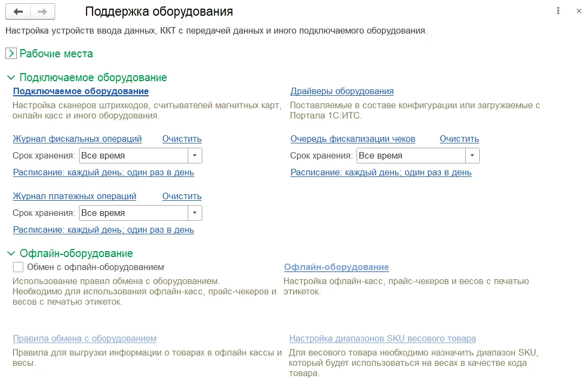Open Очередь фискализации чеков

[353, 139]
